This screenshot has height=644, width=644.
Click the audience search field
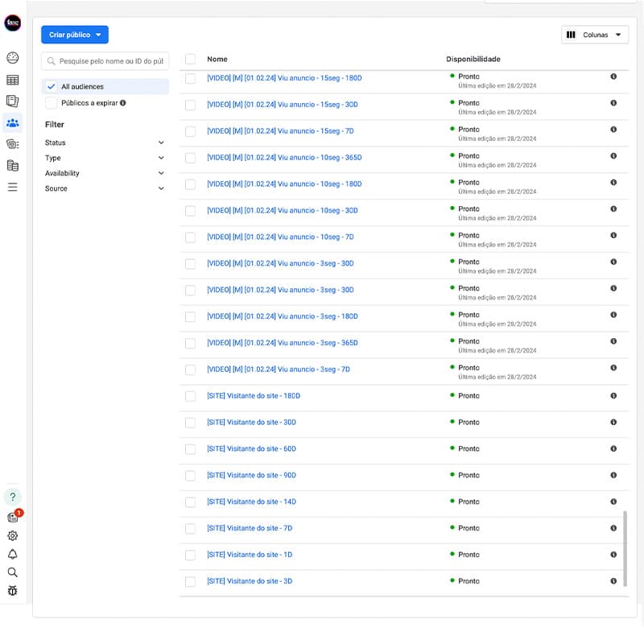111,60
